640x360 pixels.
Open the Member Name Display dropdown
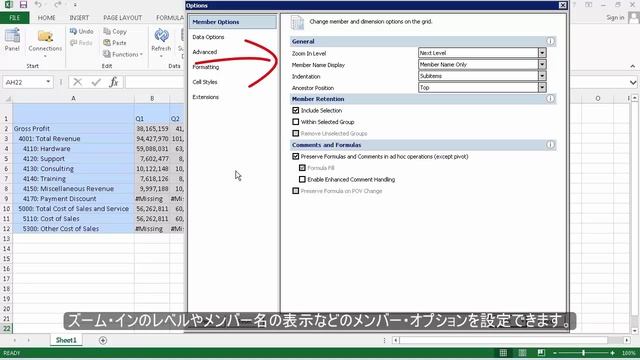pyautogui.click(x=542, y=64)
